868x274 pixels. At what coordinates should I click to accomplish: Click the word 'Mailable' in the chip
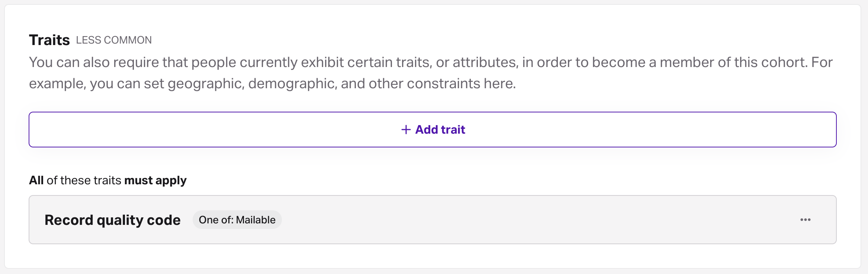coord(256,220)
